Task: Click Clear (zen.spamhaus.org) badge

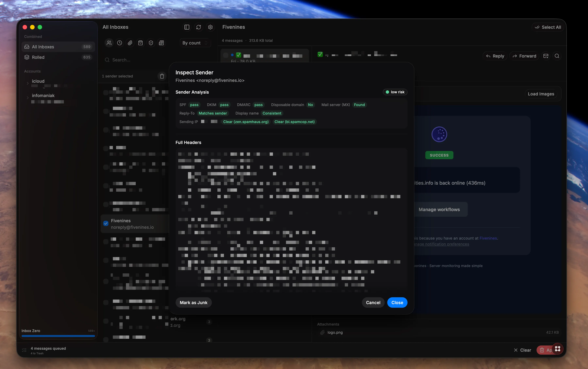Action: [246, 122]
